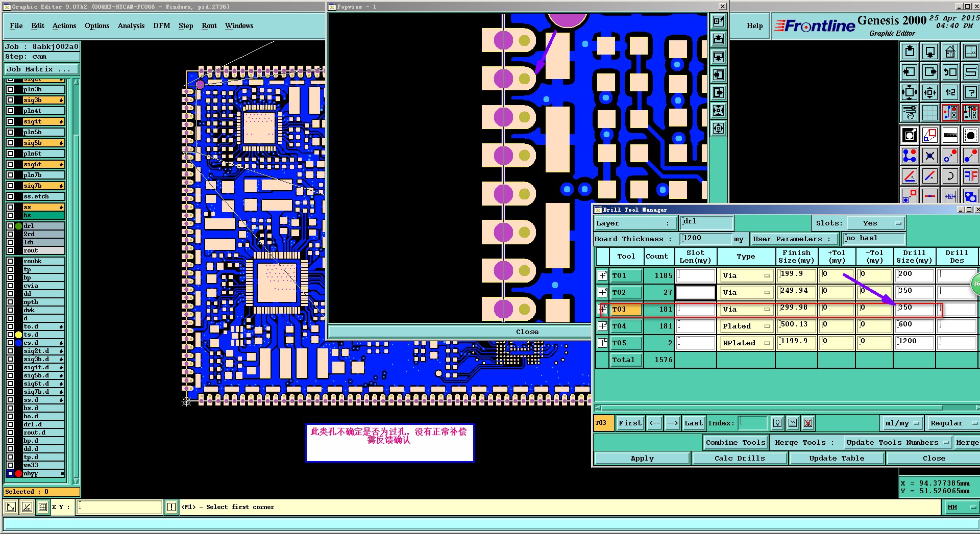The width and height of the screenshot is (980, 534).
Task: Click Popview zoom out icon
Action: 718,129
